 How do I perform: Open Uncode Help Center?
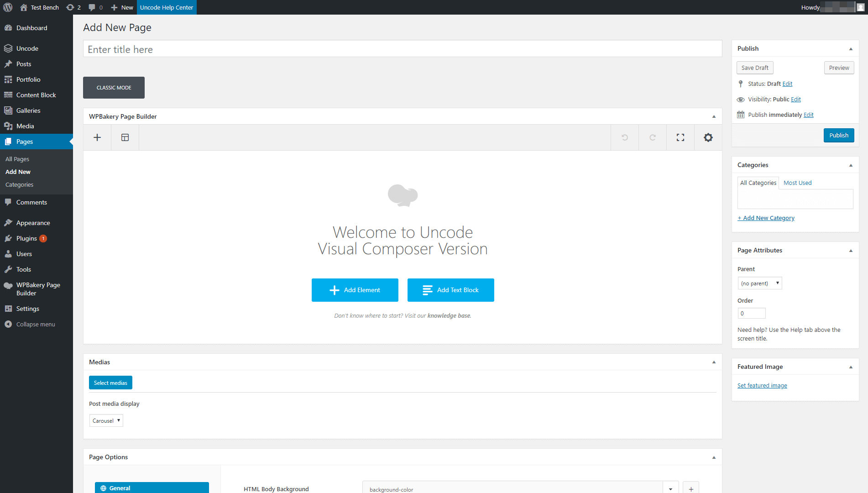(167, 7)
